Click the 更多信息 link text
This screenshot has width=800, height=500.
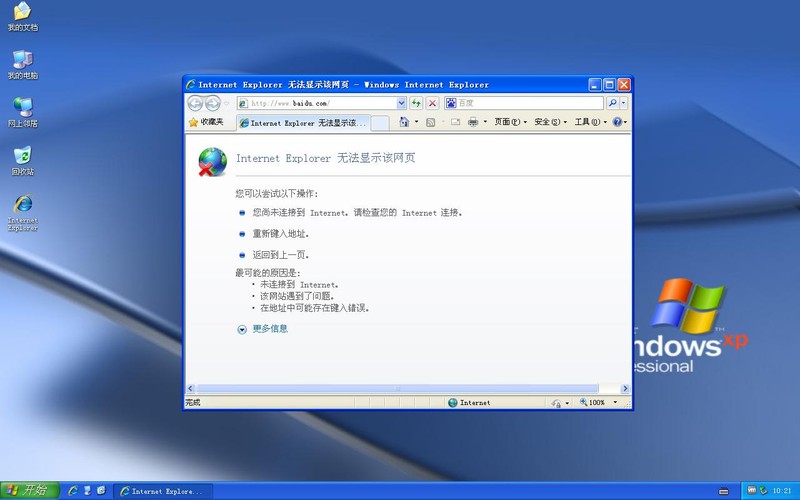[270, 329]
